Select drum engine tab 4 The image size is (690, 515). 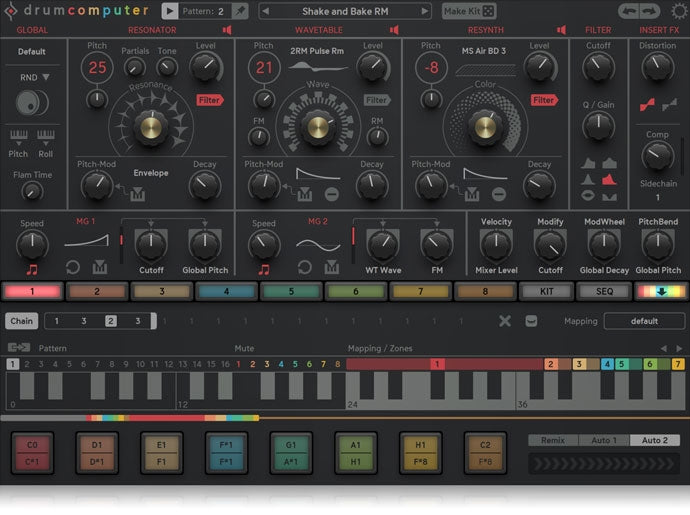(x=226, y=291)
